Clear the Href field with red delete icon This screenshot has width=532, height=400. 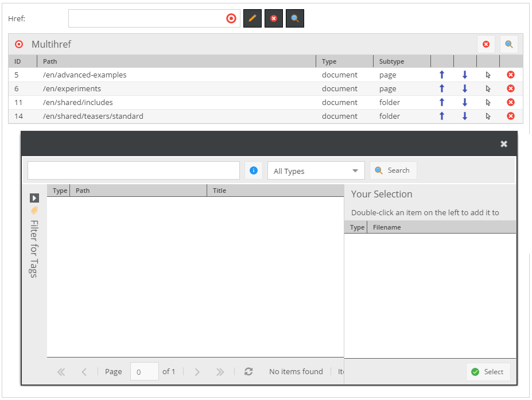point(274,18)
